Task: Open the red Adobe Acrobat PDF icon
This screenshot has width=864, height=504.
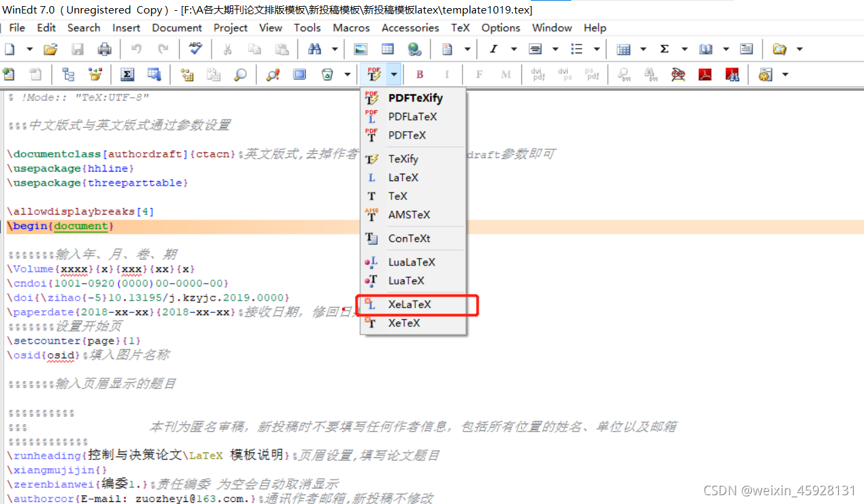Action: (705, 74)
